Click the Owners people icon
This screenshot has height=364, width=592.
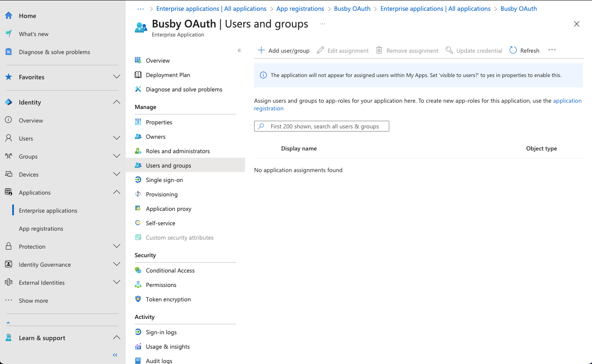point(138,136)
